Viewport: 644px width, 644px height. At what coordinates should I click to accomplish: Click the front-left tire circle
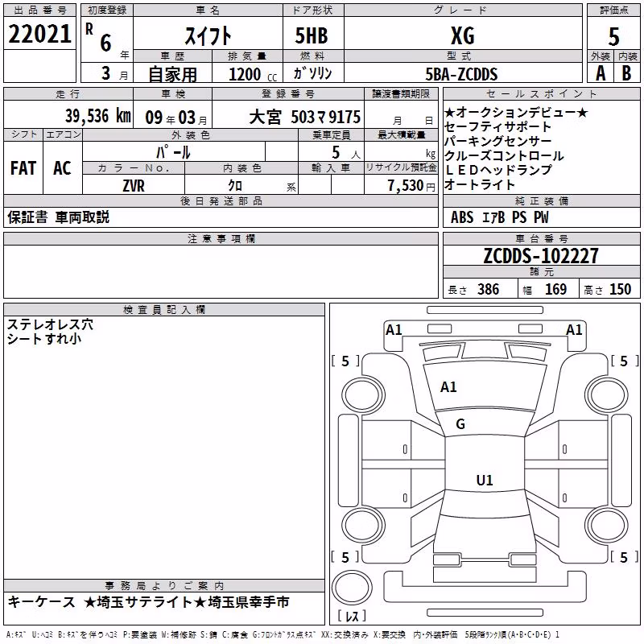[x=362, y=396]
